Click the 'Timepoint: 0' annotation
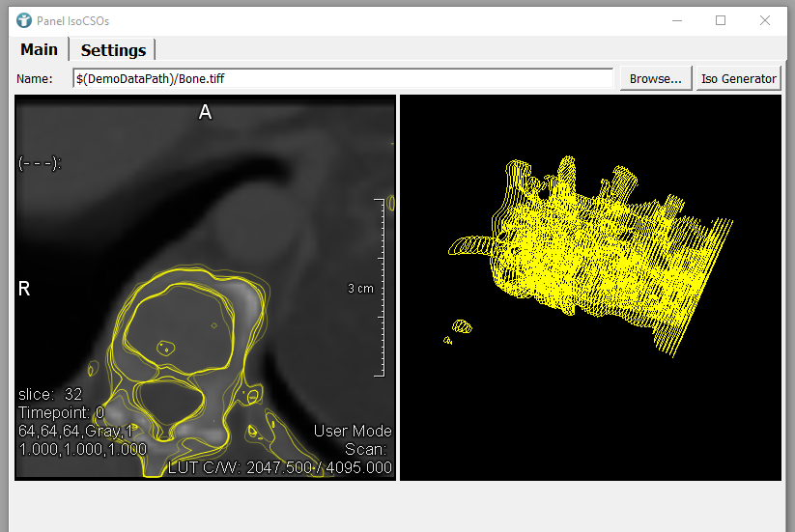Viewport: 795px width, 532px height. [62, 412]
